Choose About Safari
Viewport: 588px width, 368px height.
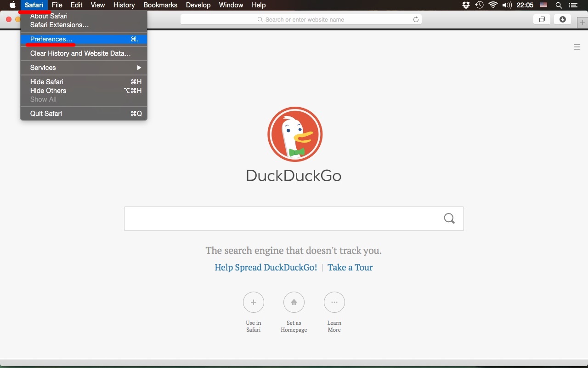click(x=84, y=16)
